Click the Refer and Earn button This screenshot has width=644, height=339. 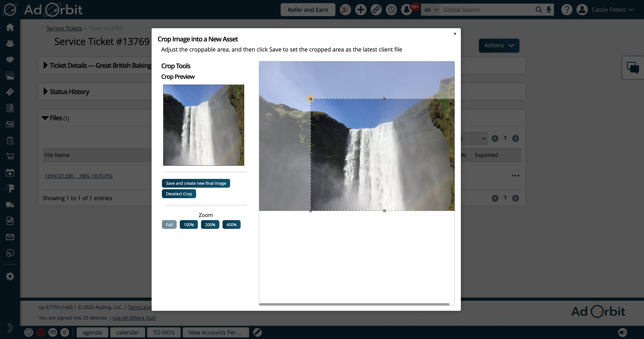(x=308, y=10)
